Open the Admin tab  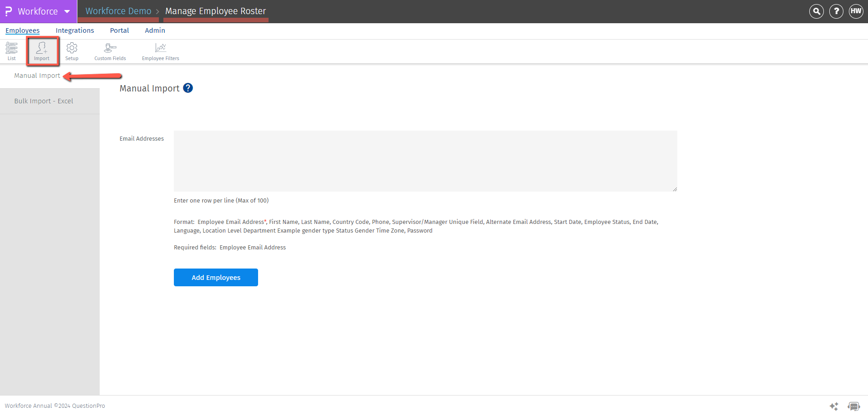coord(155,30)
